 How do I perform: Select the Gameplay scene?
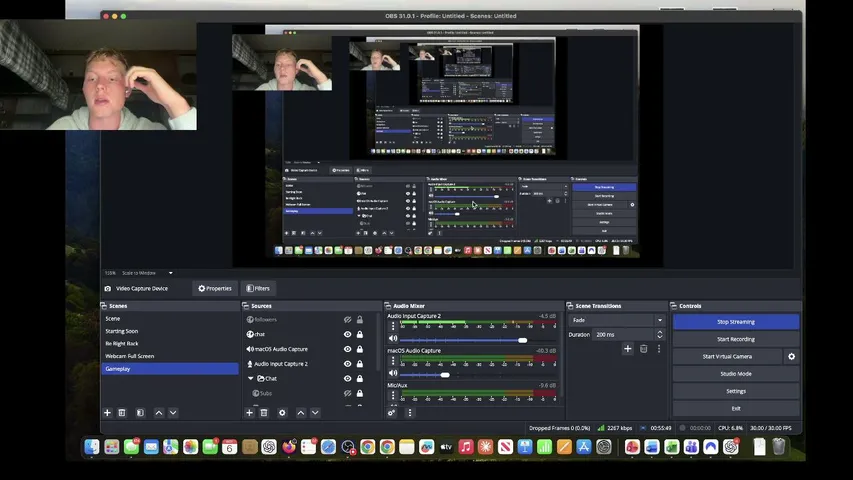point(170,368)
